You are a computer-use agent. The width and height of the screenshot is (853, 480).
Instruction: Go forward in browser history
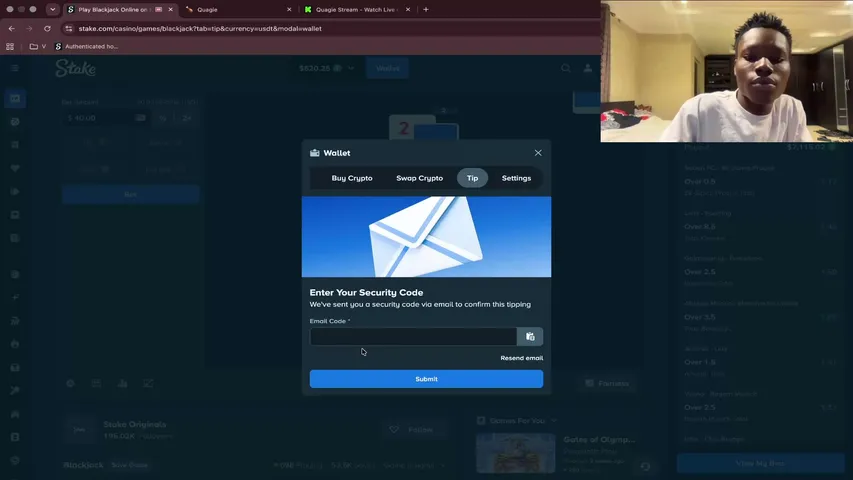29,28
